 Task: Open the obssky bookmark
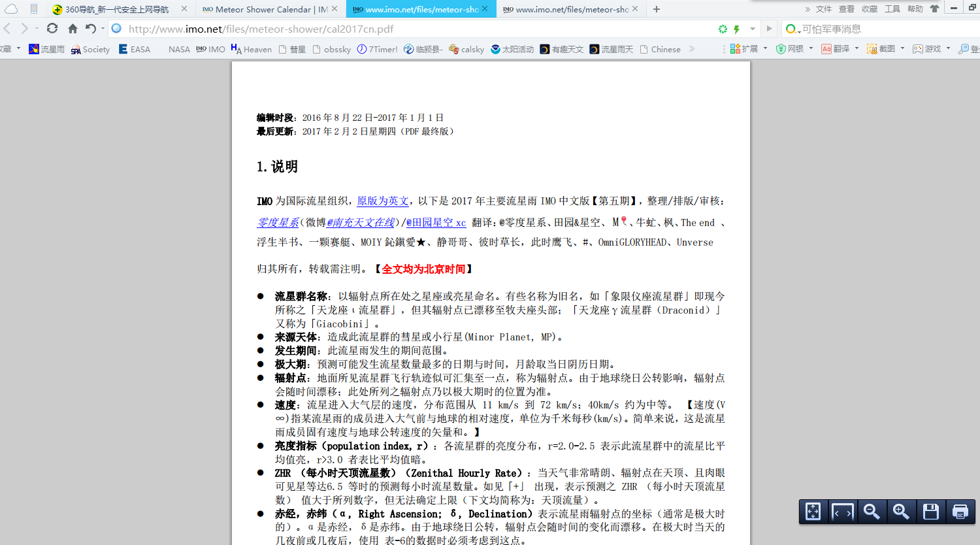332,49
